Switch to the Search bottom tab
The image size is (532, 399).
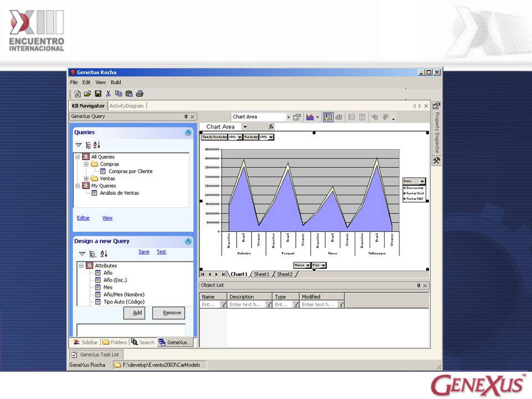coord(143,342)
